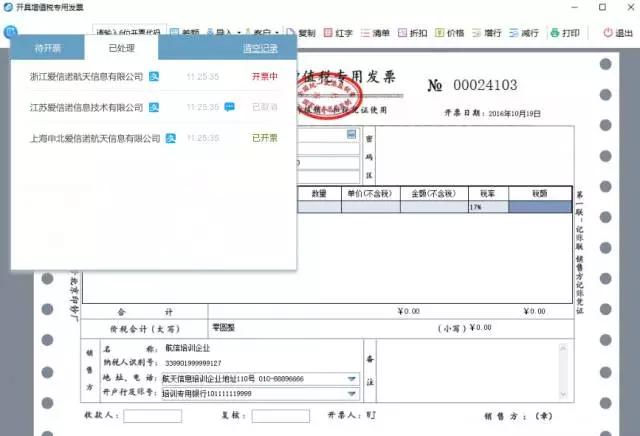Click the small lookup icon in buyer name field
Viewport: 640px width, 436px height.
[x=351, y=134]
